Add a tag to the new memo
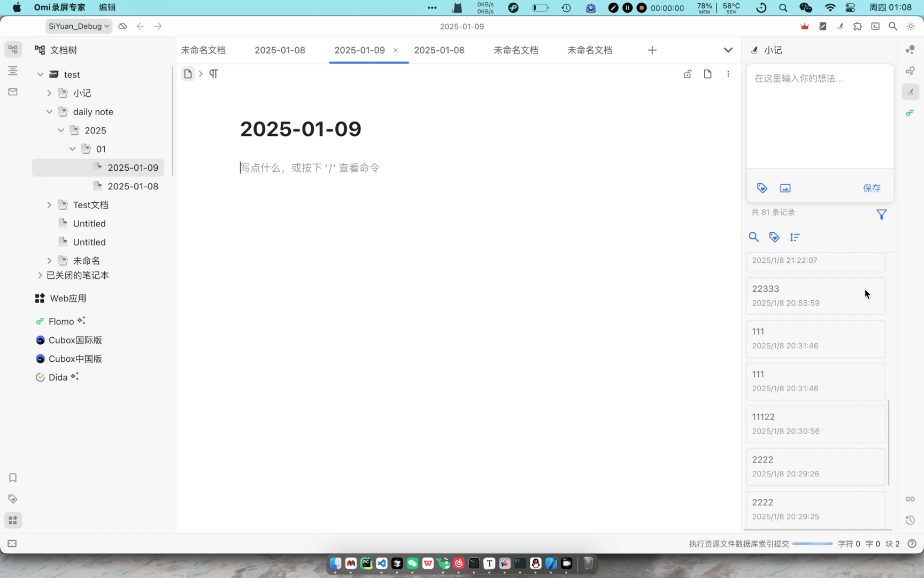Screen dimensions: 924x578 click(x=761, y=188)
